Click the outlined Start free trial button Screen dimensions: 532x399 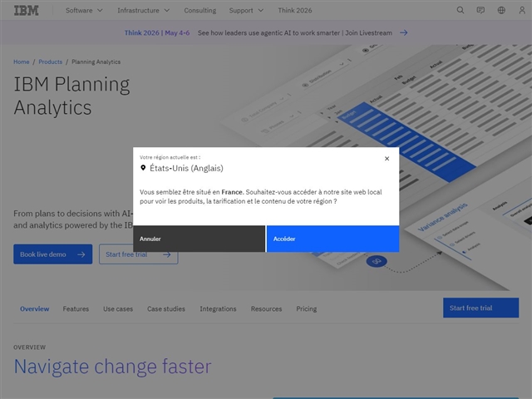tap(139, 254)
